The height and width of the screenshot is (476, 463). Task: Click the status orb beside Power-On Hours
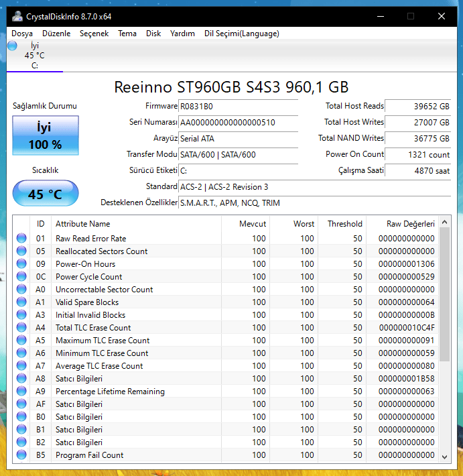[21, 264]
